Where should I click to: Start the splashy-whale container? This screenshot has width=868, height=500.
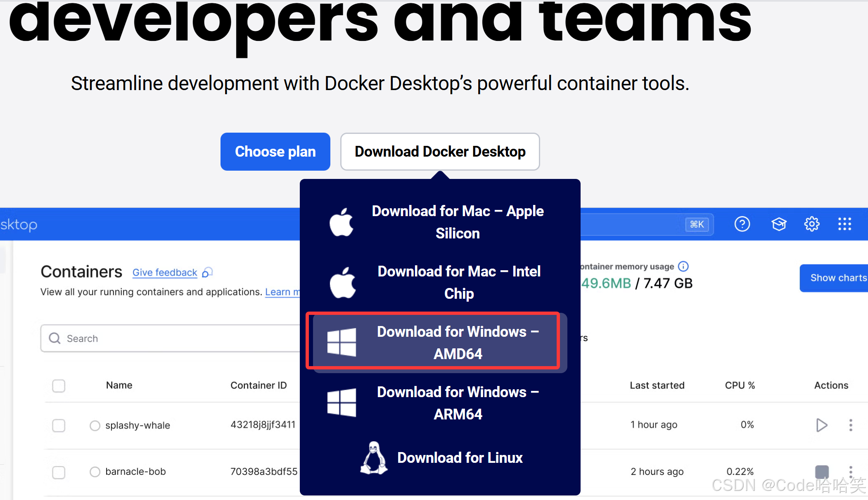(x=822, y=425)
